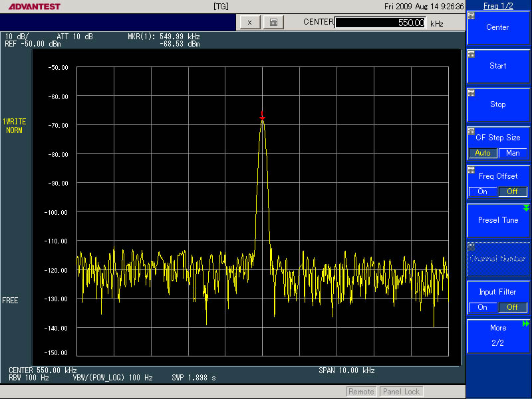Viewport: 532px width, 399px height.
Task: Click the green double arrow on More
Action: coord(526,324)
